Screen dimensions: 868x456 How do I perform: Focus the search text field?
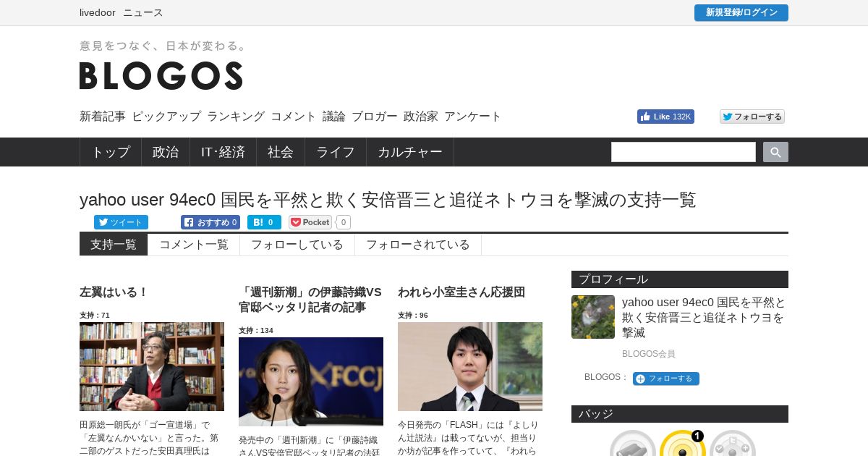pyautogui.click(x=684, y=152)
